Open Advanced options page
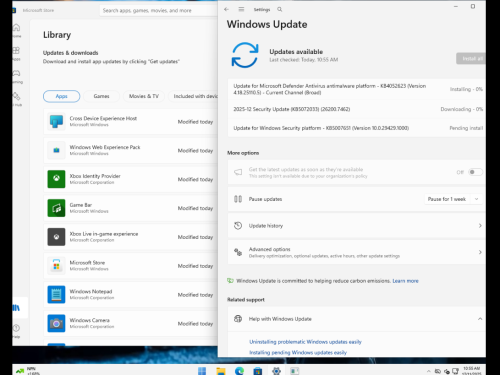The height and width of the screenshot is (375, 500). coord(356,252)
